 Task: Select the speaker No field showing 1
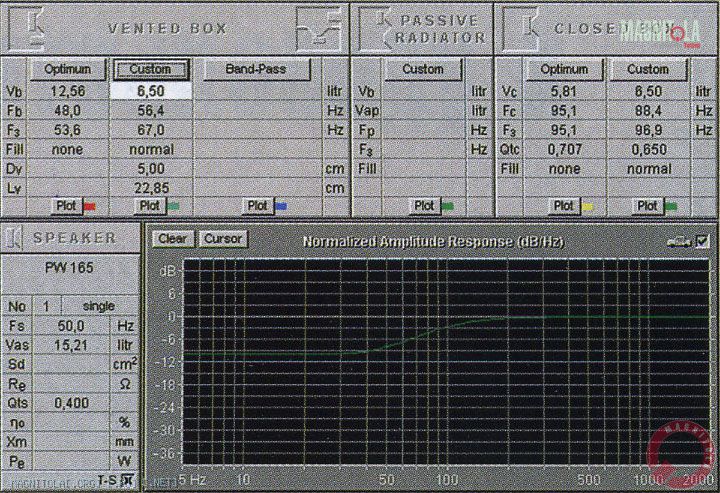coord(46,306)
